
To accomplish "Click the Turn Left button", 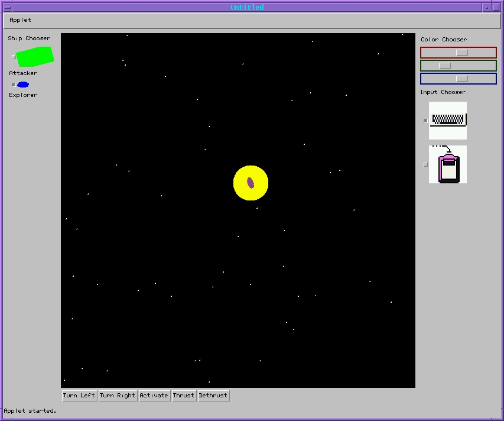I will point(79,395).
